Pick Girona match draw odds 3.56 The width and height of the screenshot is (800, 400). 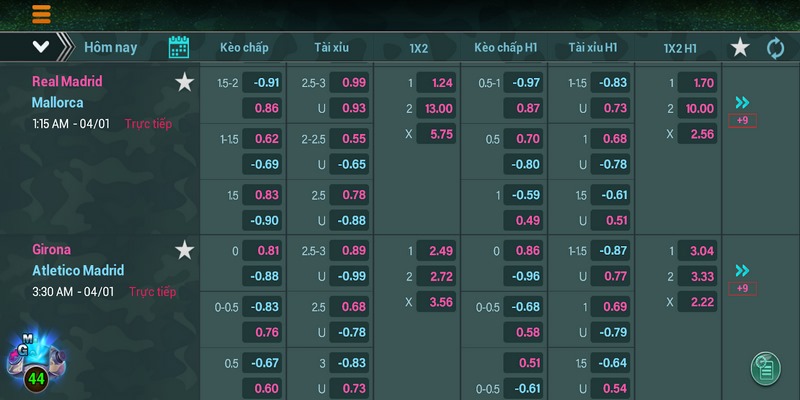click(x=436, y=302)
